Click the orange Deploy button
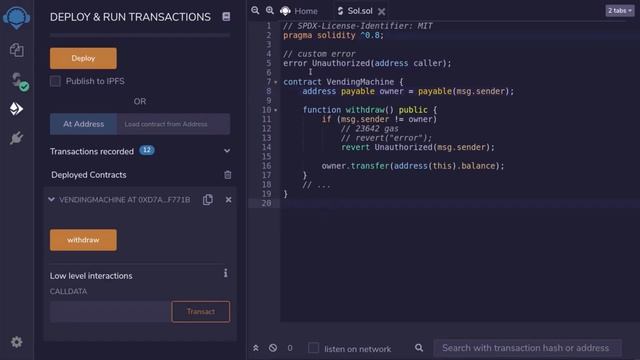 pyautogui.click(x=83, y=58)
